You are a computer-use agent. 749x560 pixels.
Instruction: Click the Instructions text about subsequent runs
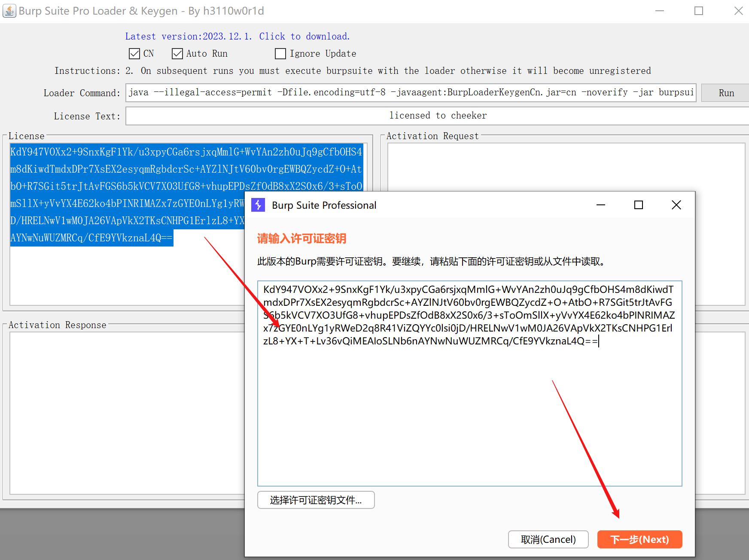(x=388, y=71)
